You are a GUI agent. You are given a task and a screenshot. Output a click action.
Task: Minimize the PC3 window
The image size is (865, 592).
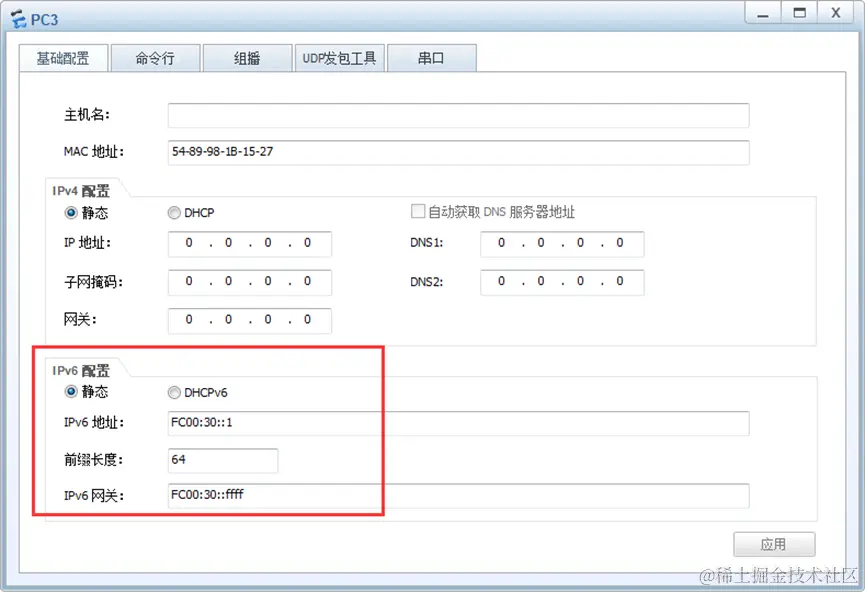point(763,13)
